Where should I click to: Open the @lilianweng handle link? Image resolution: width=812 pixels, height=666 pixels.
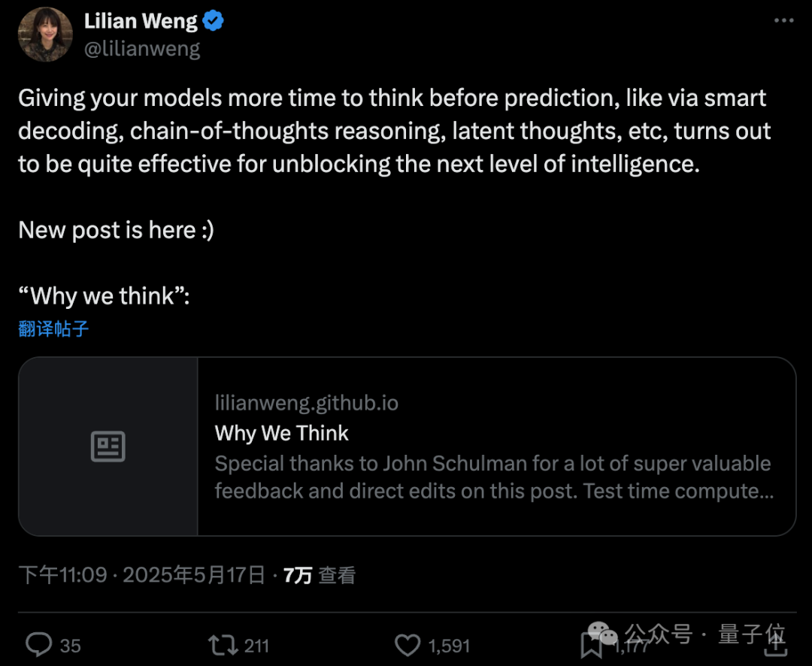(x=142, y=49)
